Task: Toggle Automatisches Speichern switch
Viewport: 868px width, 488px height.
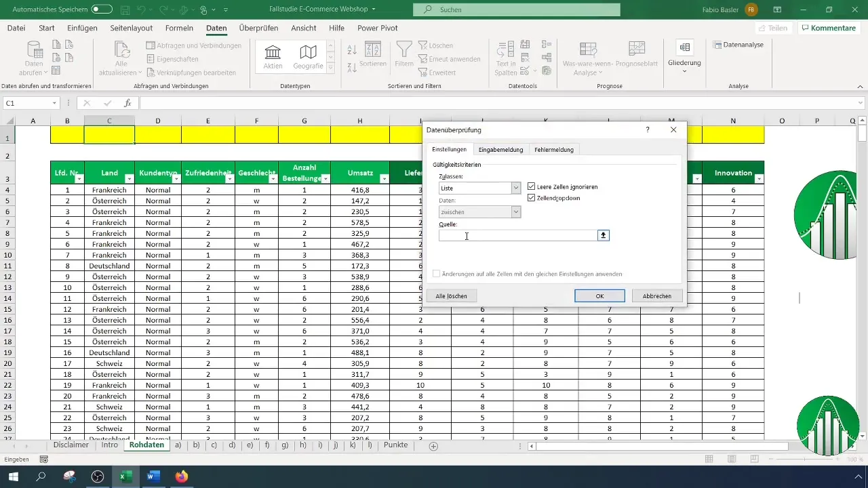Action: (102, 9)
